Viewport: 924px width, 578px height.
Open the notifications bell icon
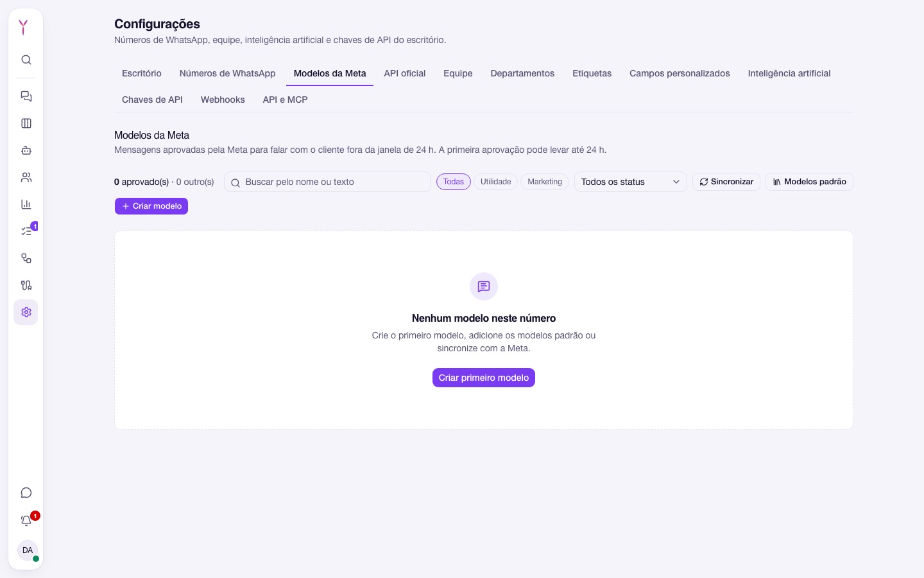coord(26,520)
